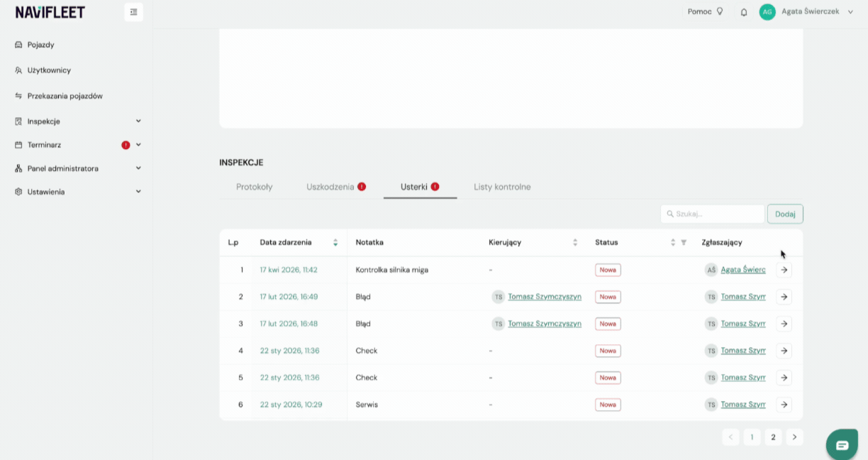Click the Szukaj search field
This screenshot has height=460, width=868.
(713, 214)
